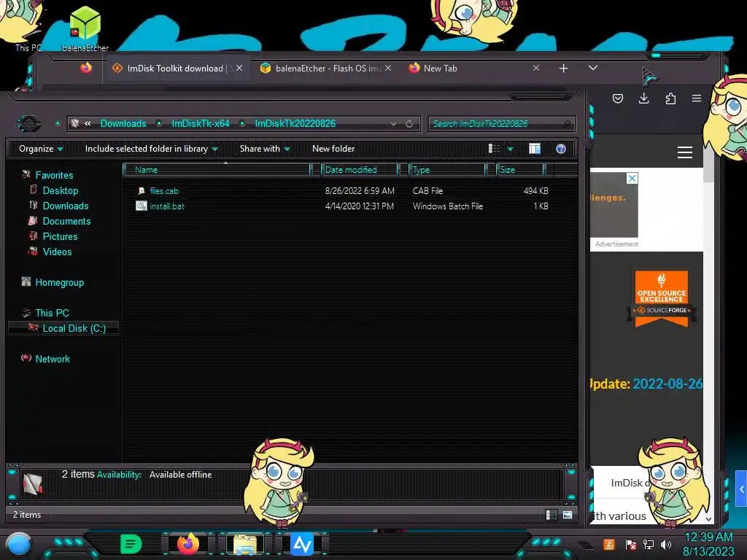This screenshot has height=560, width=747.
Task: Change the view using the view icon
Action: point(494,149)
